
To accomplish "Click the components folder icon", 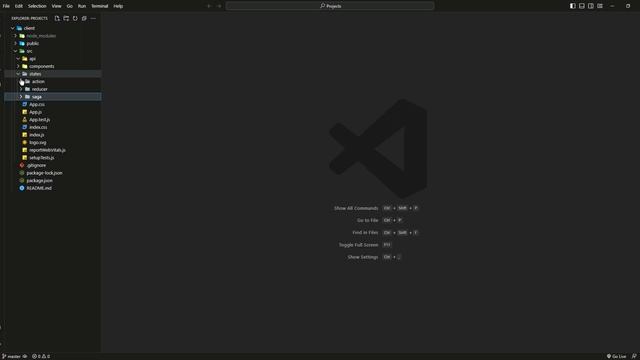I will pos(25,66).
